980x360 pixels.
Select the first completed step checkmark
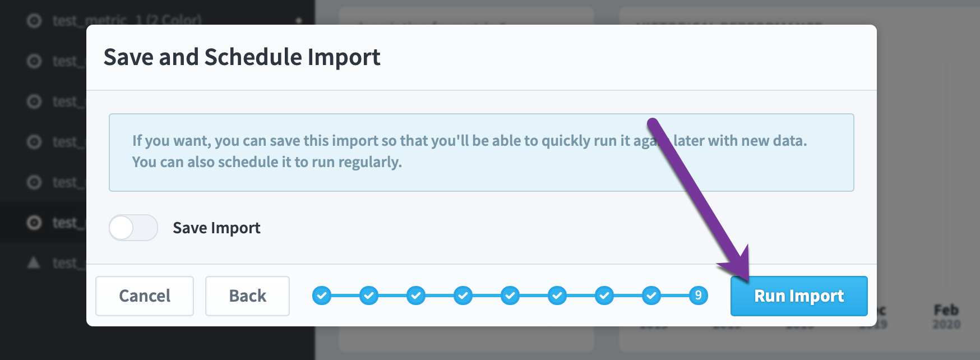(322, 296)
